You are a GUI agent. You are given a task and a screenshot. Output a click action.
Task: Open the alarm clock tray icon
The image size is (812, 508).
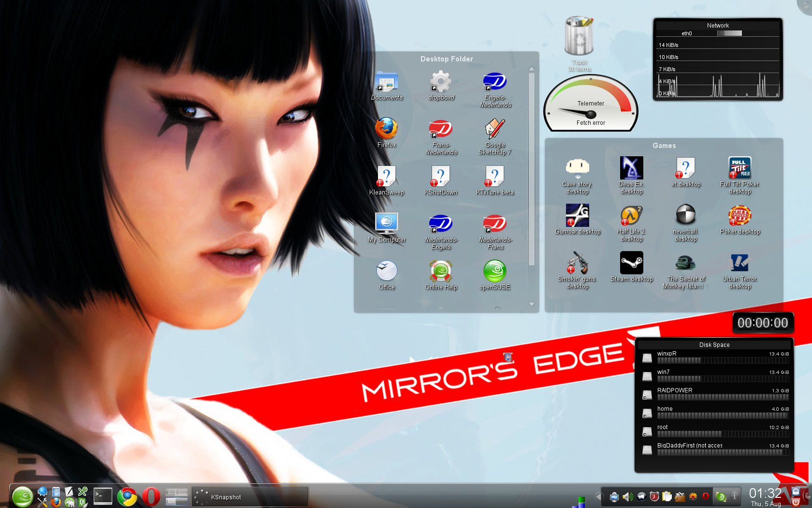pos(654,496)
